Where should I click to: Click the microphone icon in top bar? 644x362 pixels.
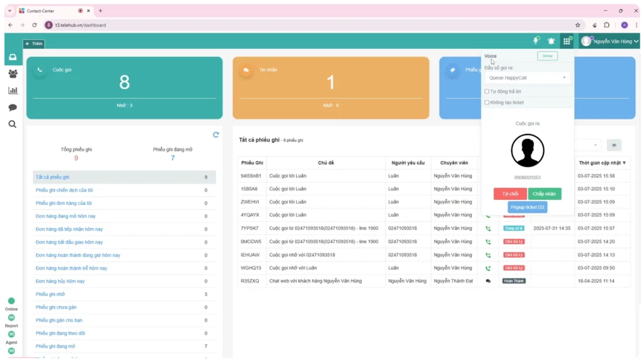click(x=536, y=41)
